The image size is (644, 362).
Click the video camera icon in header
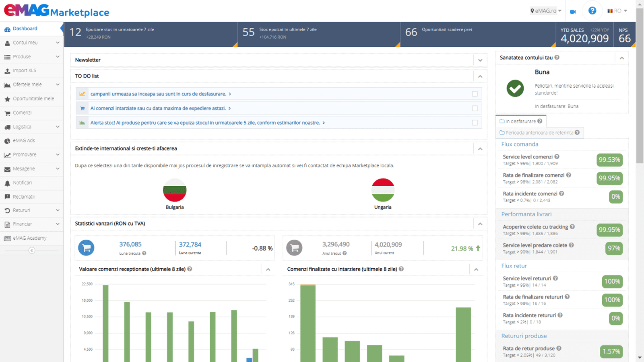pos(573,12)
